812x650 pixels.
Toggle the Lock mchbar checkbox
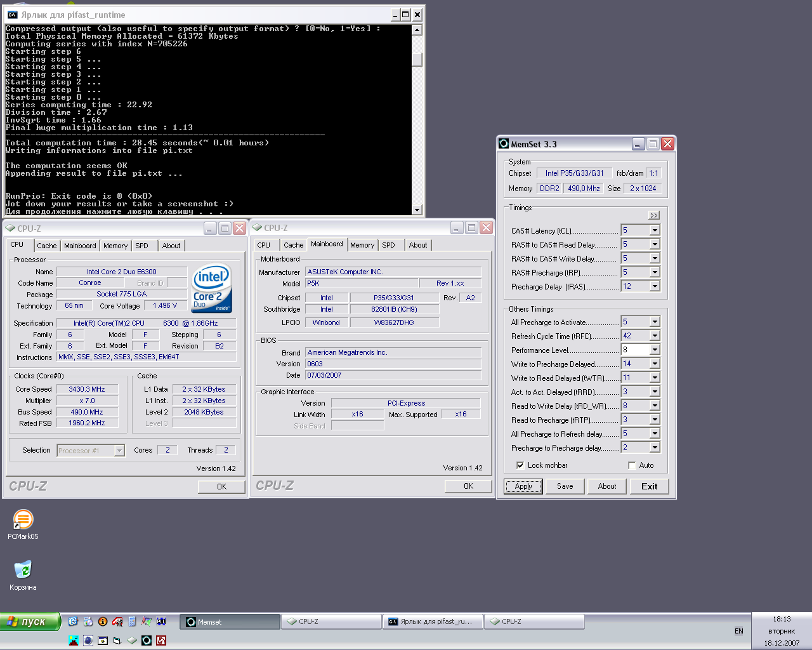(520, 465)
